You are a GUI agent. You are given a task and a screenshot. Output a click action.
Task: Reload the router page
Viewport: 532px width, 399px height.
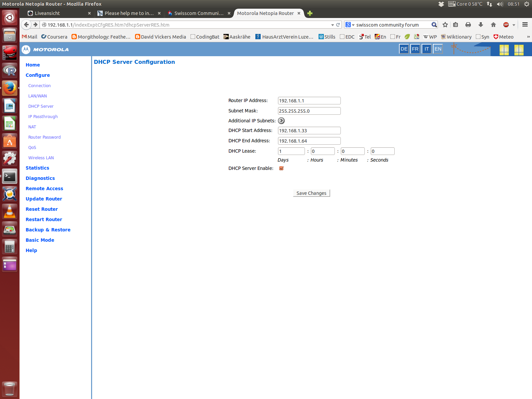coord(338,25)
